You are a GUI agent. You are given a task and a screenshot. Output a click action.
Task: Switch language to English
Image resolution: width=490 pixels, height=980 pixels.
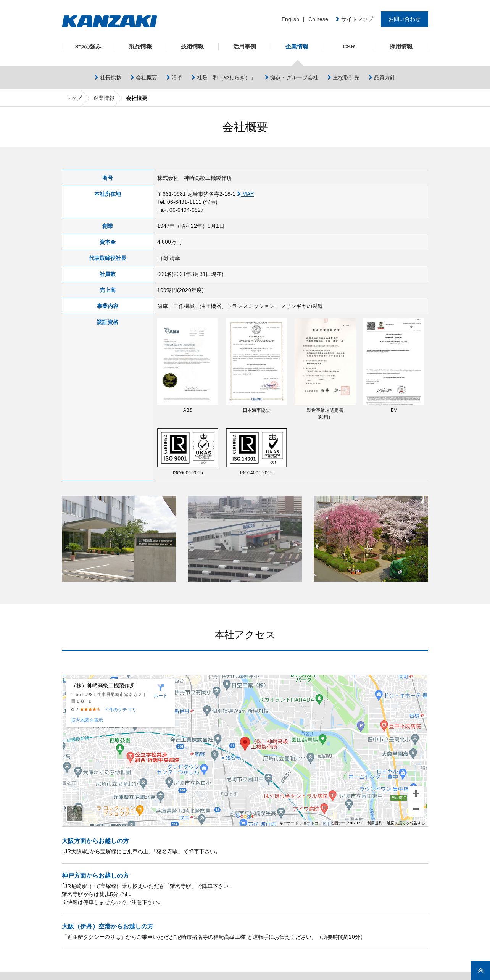290,19
